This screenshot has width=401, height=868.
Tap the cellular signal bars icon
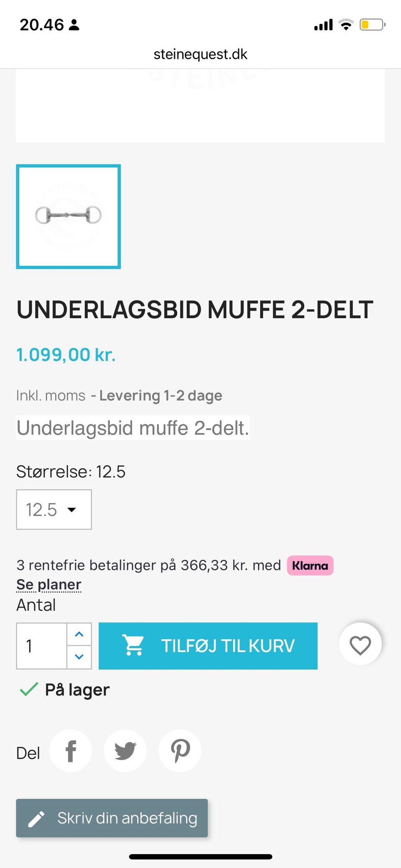click(x=323, y=25)
